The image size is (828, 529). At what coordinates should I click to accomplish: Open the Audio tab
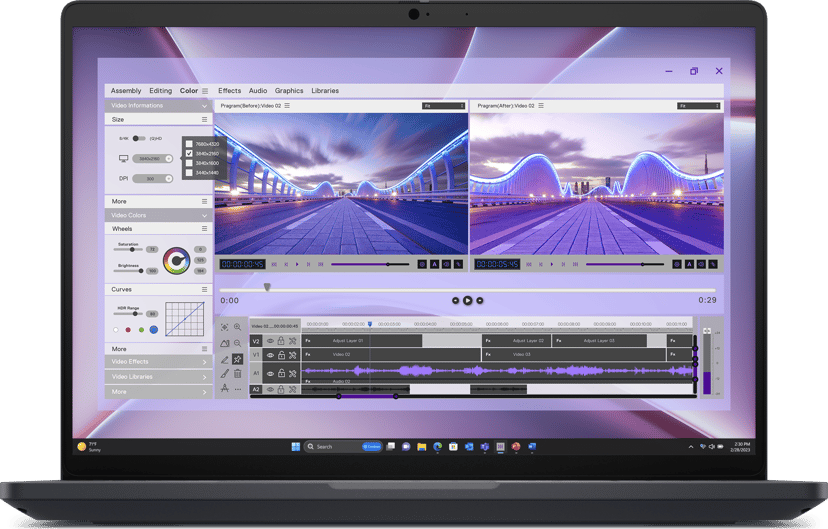click(258, 91)
